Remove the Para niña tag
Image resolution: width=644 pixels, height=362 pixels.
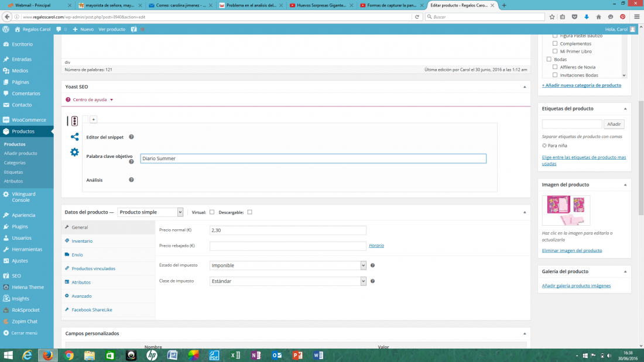(x=544, y=145)
